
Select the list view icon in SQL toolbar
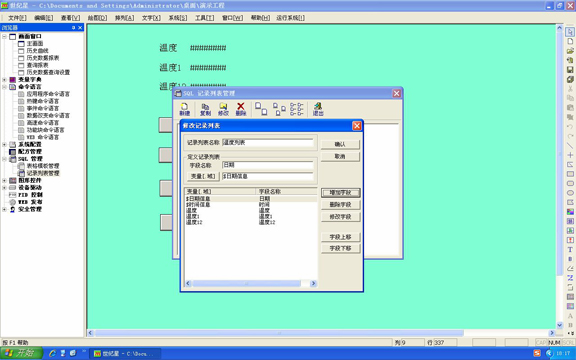pos(296,109)
